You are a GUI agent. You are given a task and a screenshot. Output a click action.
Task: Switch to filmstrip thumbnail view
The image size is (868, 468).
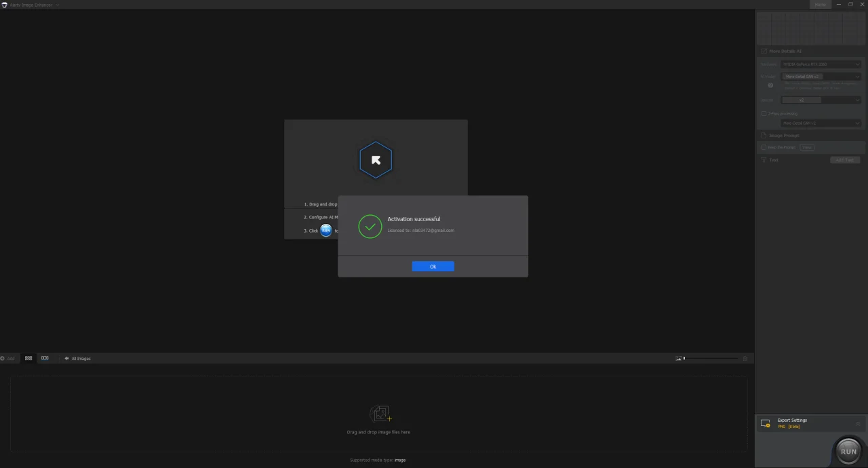[45, 358]
